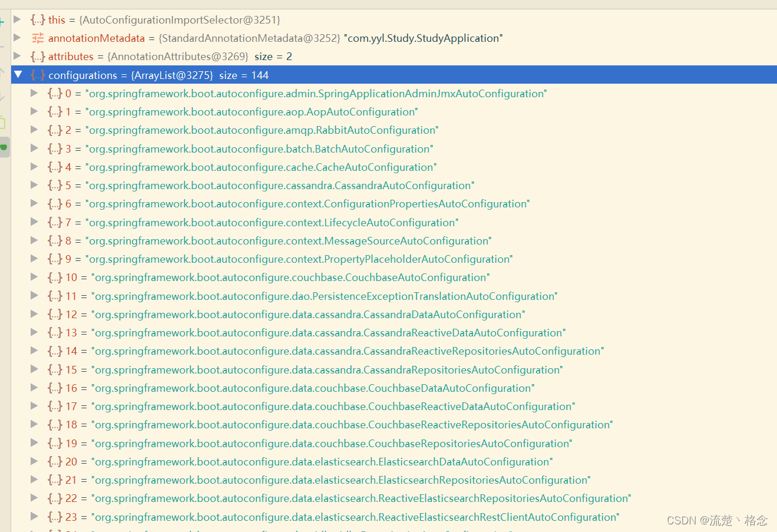Select the context.ConfigurationPropertiesAutoConfiguration string value
This screenshot has width=777, height=532.
pos(308,204)
